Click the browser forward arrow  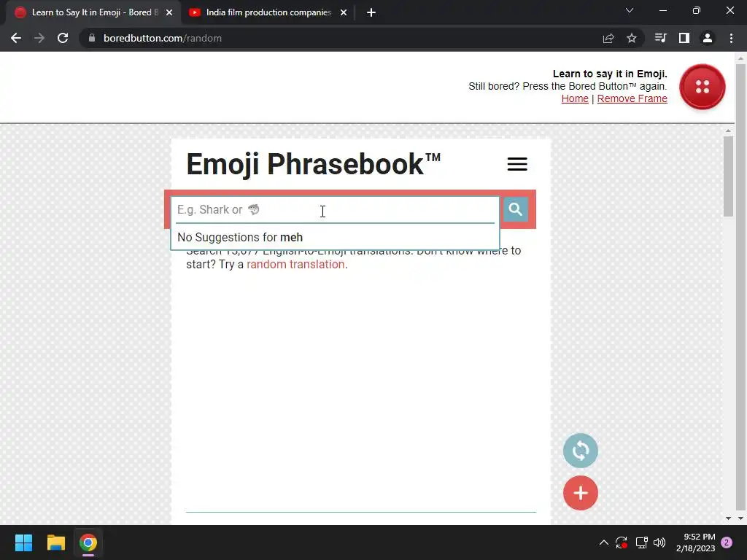pyautogui.click(x=39, y=38)
